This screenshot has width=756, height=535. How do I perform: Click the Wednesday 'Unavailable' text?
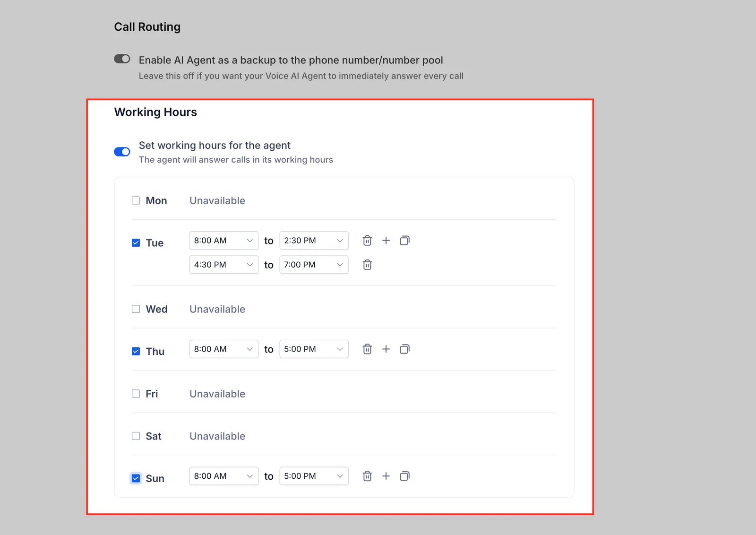click(217, 309)
